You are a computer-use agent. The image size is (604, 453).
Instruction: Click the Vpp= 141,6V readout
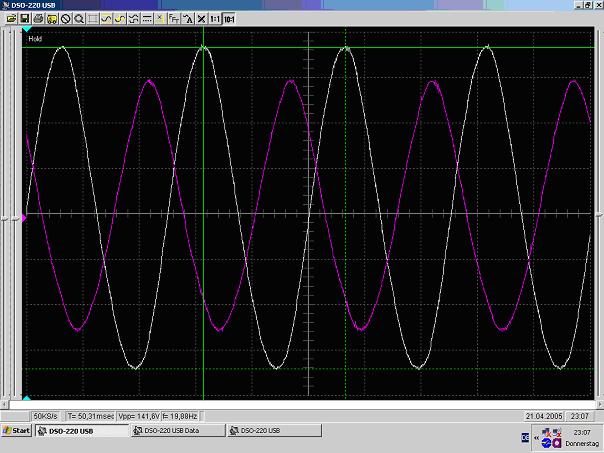point(139,416)
